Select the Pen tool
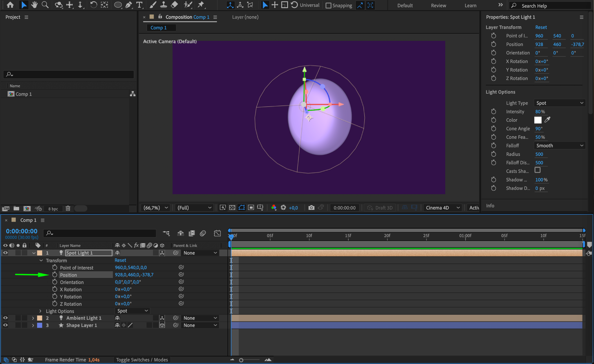This screenshot has height=364, width=594. (128, 5)
